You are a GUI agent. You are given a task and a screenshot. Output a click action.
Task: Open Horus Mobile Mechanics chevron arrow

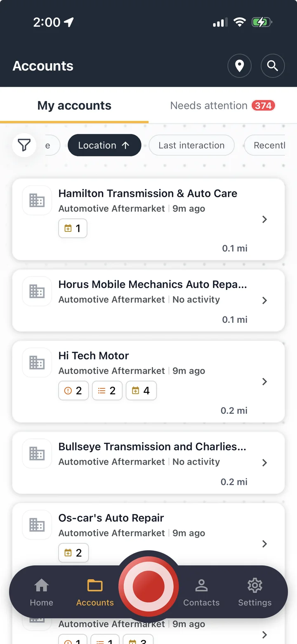tap(265, 301)
